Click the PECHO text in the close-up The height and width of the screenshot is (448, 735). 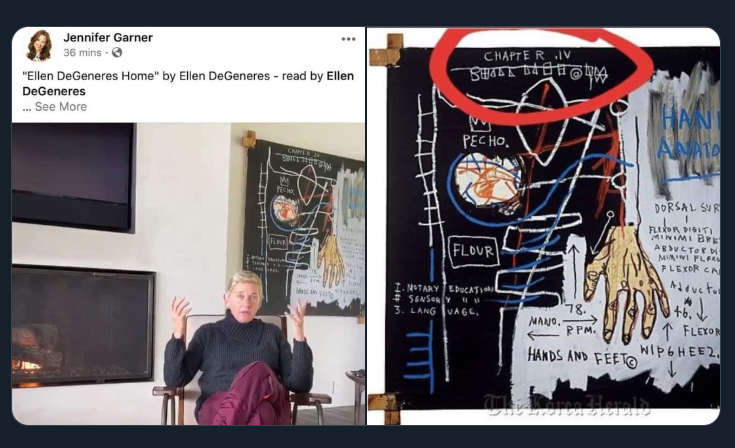click(485, 141)
